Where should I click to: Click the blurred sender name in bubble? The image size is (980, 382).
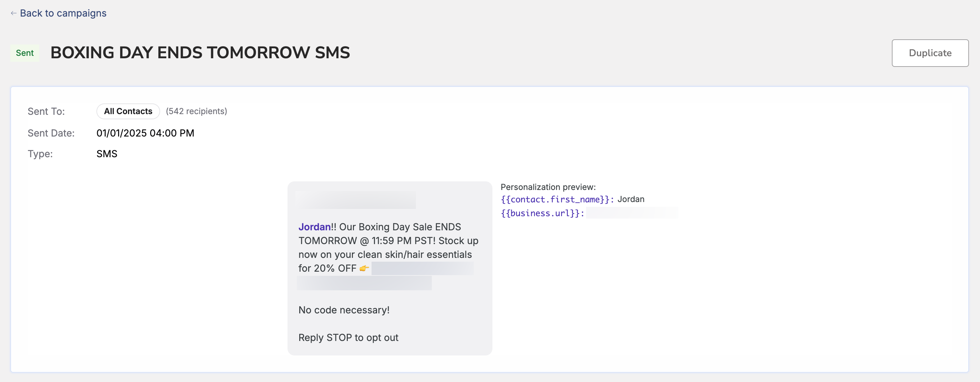[355, 200]
